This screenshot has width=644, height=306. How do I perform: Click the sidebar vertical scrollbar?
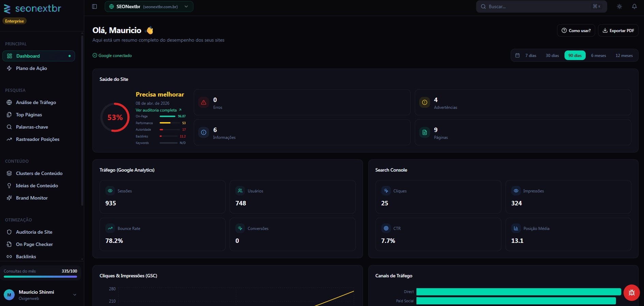(82, 120)
